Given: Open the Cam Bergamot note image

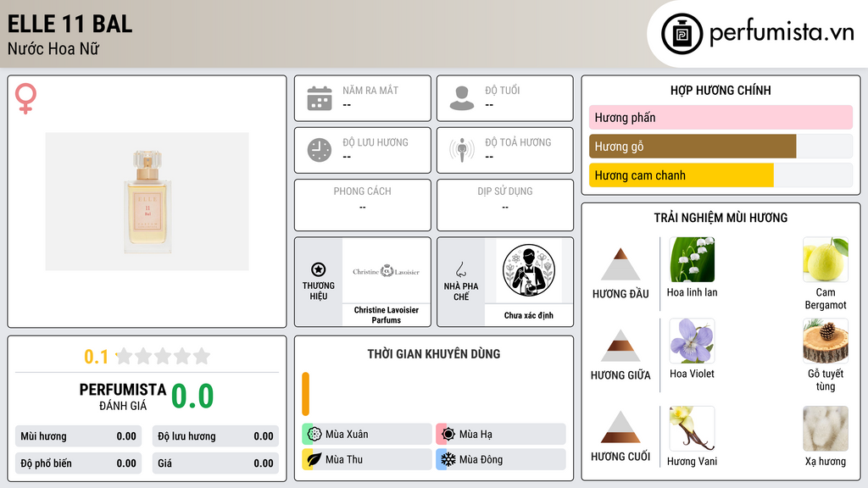Looking at the screenshot, I should coord(826,259).
